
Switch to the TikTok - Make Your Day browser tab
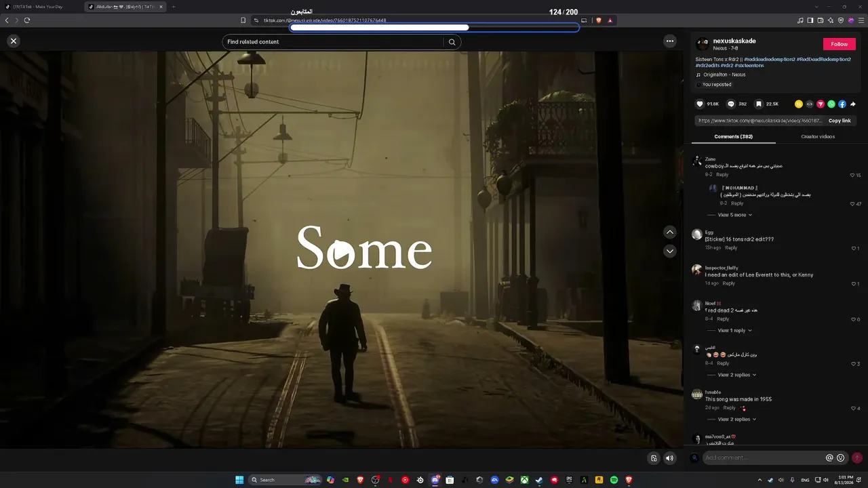click(x=43, y=7)
